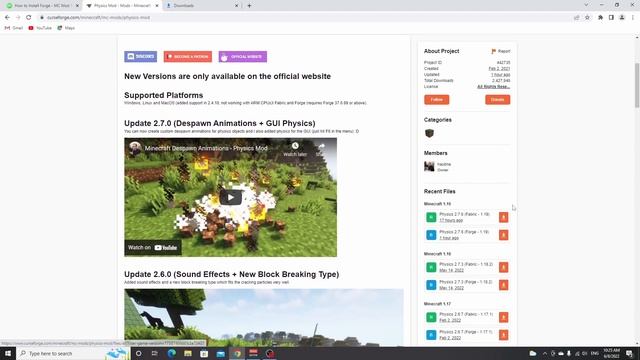640x360 pixels.
Task: Switch to the Physics Mod browser tab
Action: [122, 6]
